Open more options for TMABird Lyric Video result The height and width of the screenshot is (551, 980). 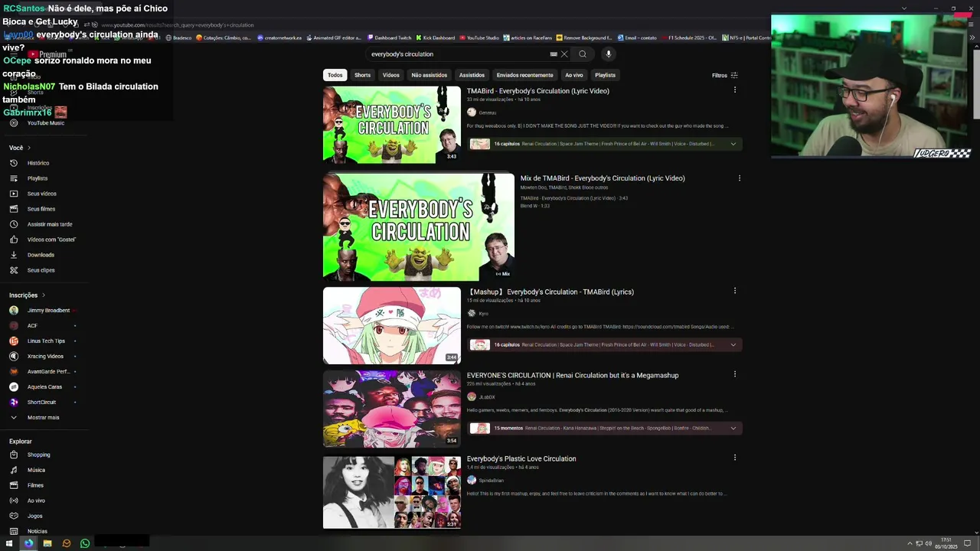tap(735, 90)
